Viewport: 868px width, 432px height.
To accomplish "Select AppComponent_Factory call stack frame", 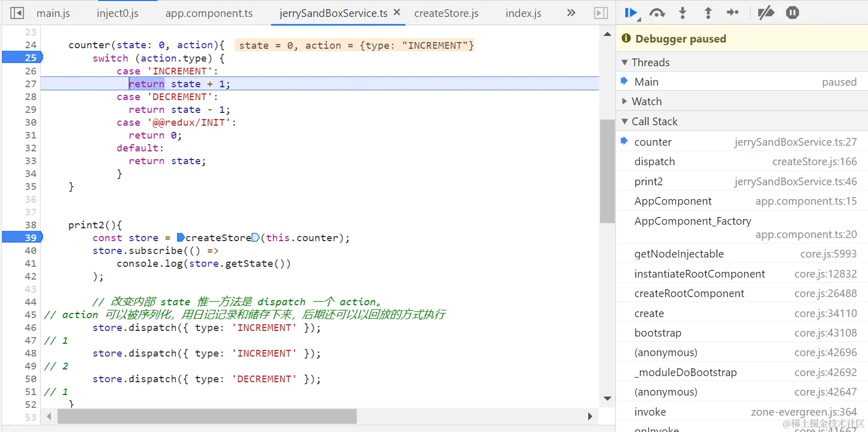I will 742,227.
